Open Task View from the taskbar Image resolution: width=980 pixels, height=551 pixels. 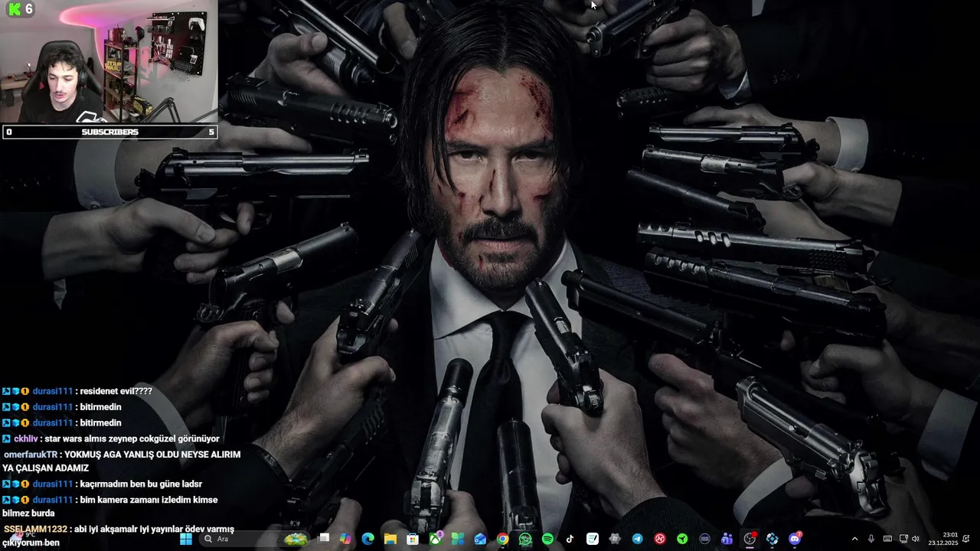(324, 539)
